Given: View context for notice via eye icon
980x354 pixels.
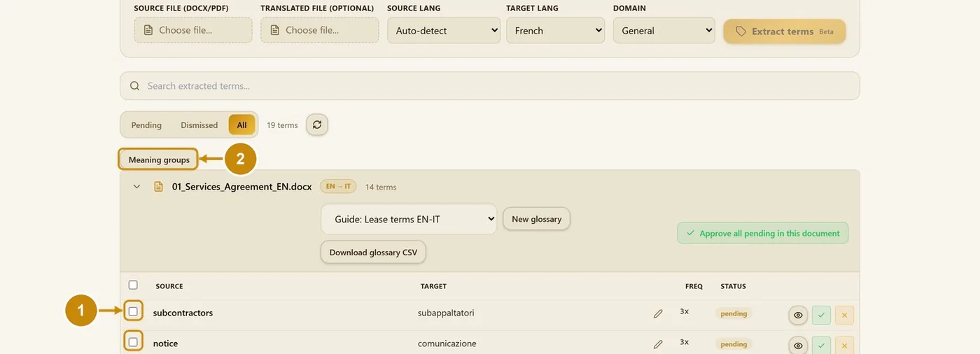Looking at the screenshot, I should [798, 345].
